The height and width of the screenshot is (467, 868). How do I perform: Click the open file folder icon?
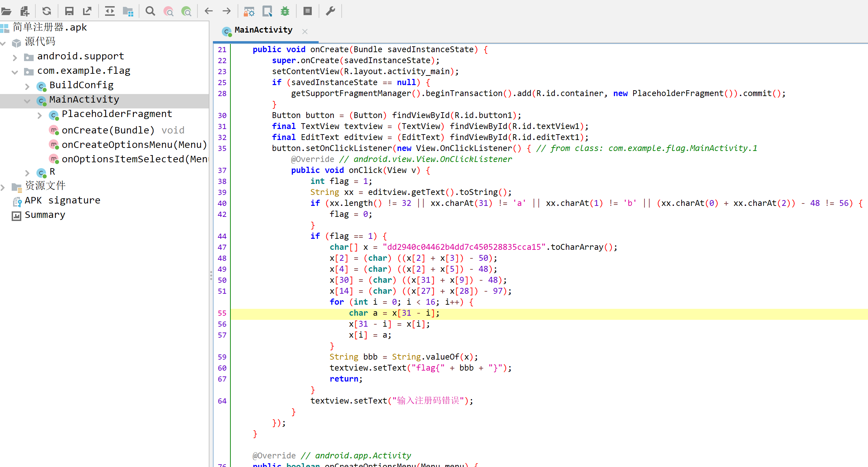[6, 11]
